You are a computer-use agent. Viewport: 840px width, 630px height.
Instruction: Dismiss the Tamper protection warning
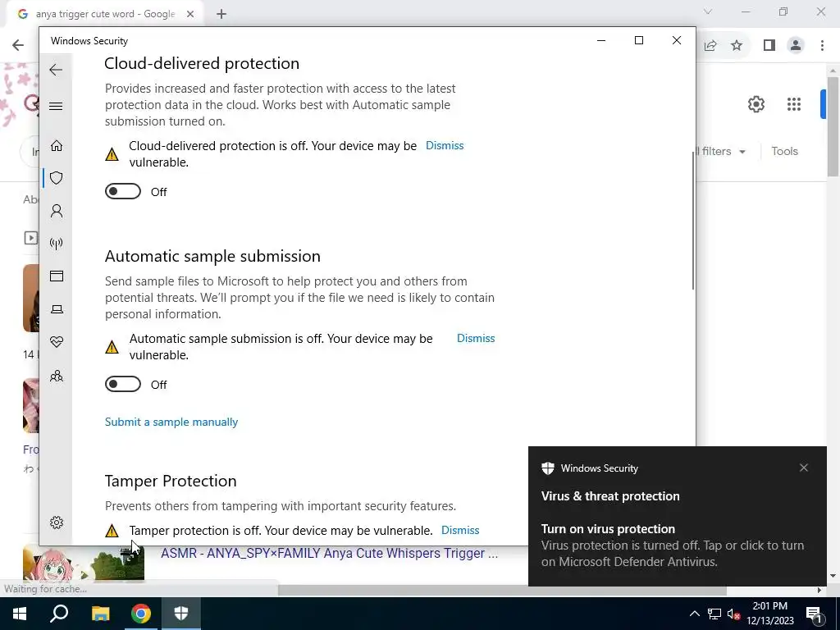tap(460, 531)
